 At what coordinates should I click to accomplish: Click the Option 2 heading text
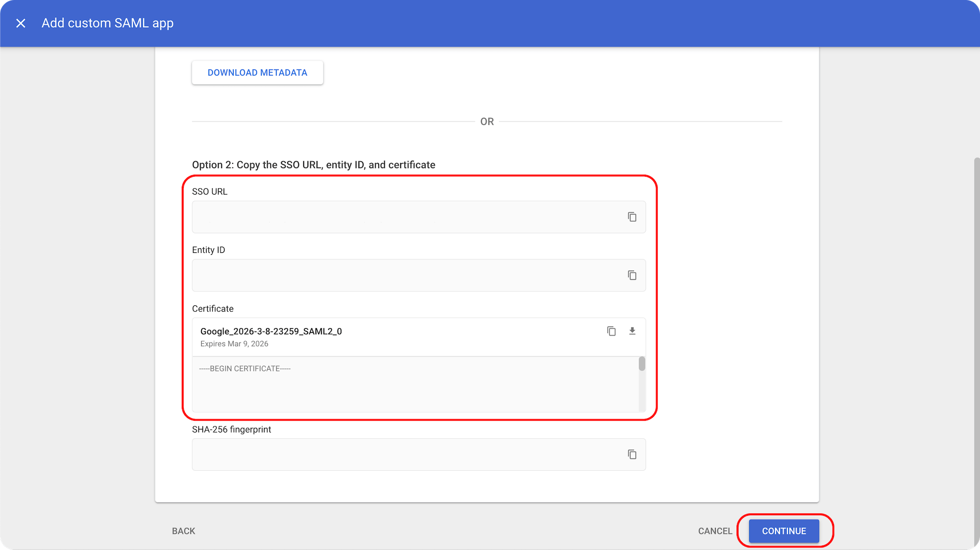[313, 164]
